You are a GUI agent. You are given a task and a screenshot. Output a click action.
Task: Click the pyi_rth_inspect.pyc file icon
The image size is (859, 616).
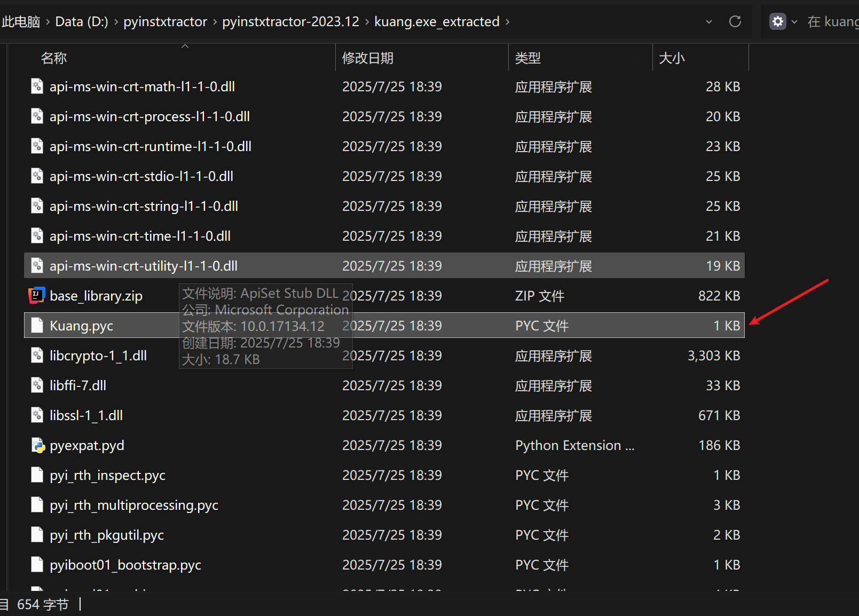click(37, 475)
